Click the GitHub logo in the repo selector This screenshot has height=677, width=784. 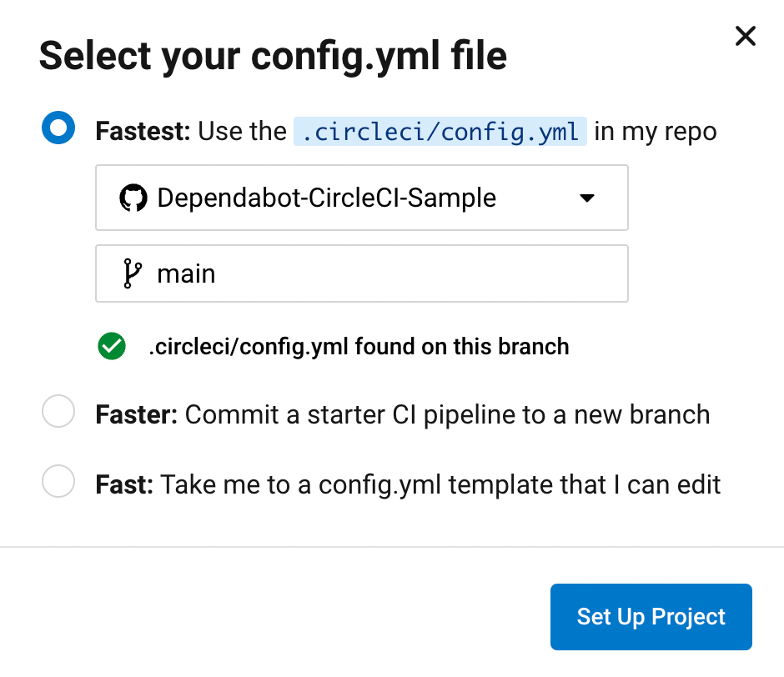point(133,198)
